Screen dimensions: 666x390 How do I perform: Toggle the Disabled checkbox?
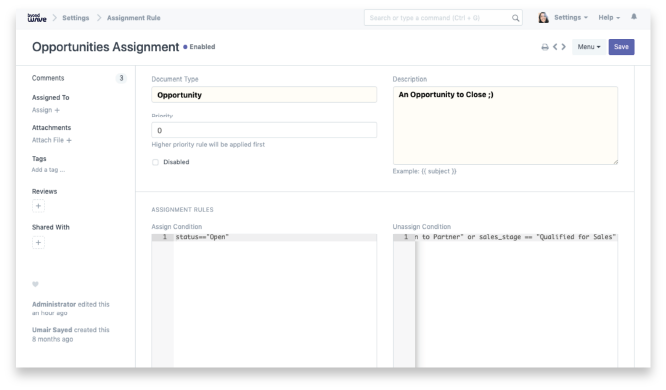point(155,162)
